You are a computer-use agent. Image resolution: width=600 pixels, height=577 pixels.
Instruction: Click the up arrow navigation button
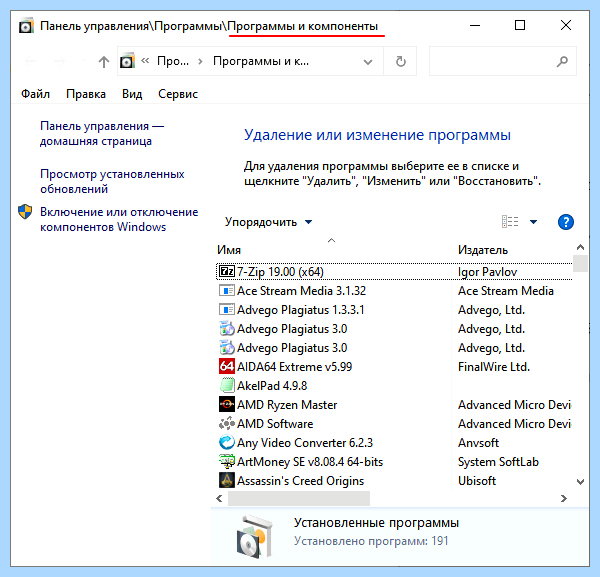pyautogui.click(x=104, y=61)
